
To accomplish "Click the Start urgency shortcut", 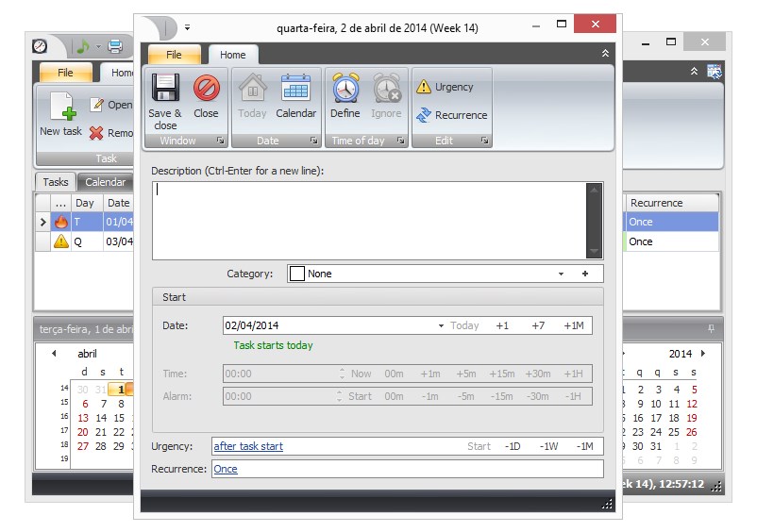I will [479, 446].
